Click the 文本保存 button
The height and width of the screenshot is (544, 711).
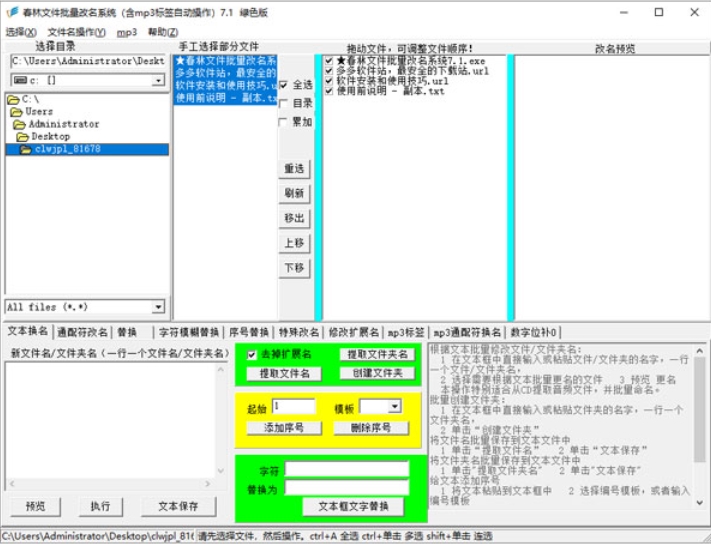[178, 506]
